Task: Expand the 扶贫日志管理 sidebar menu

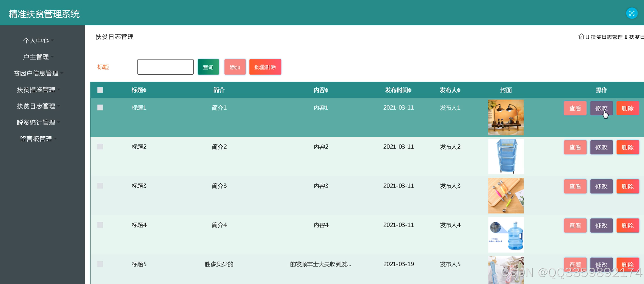Action: pyautogui.click(x=38, y=106)
